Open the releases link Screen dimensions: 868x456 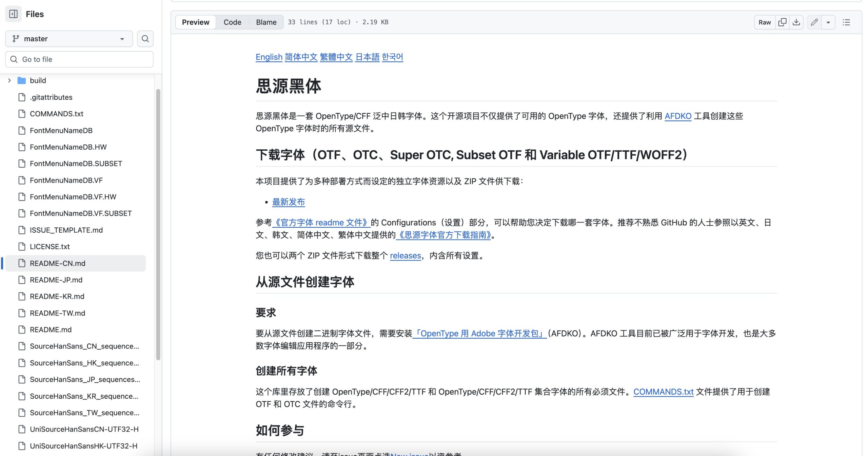[x=406, y=256]
